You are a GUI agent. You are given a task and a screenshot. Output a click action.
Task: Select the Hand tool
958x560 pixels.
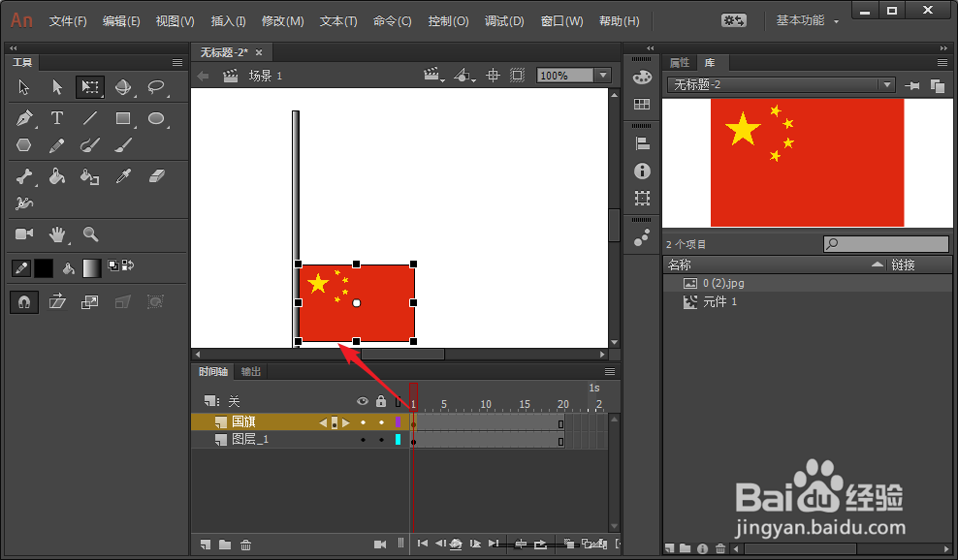57,233
